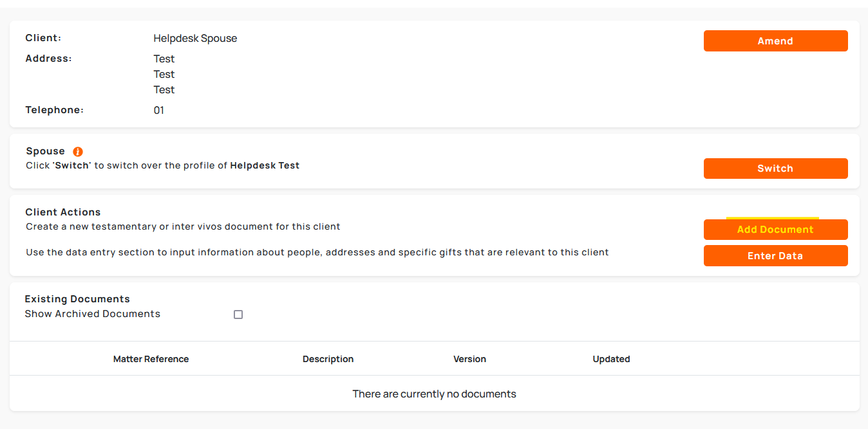This screenshot has width=868, height=429.
Task: Select the Version column header
Action: 469,359
